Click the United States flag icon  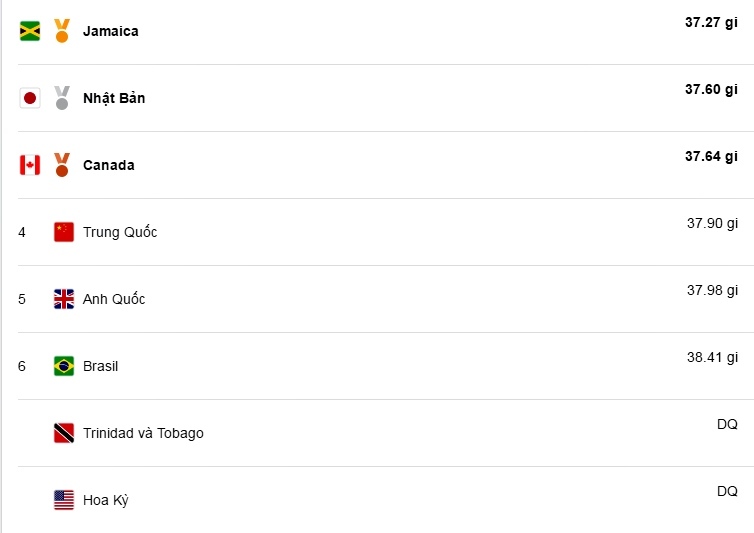coord(64,500)
